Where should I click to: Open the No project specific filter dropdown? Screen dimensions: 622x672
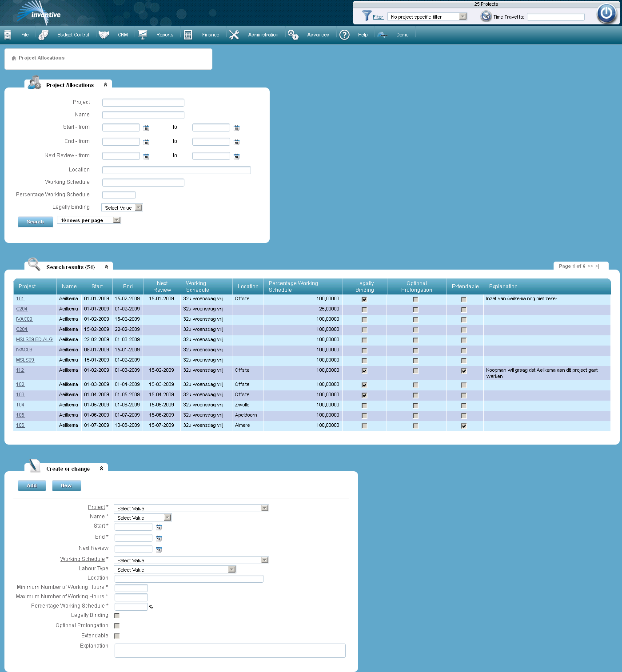click(x=463, y=16)
